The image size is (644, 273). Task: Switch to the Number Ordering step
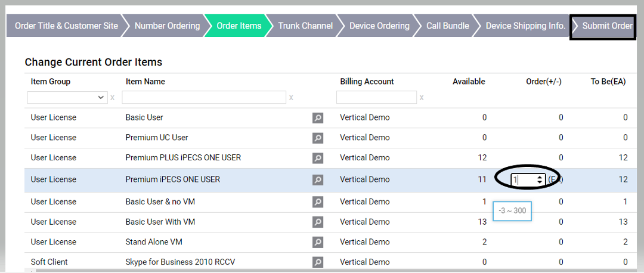167,26
